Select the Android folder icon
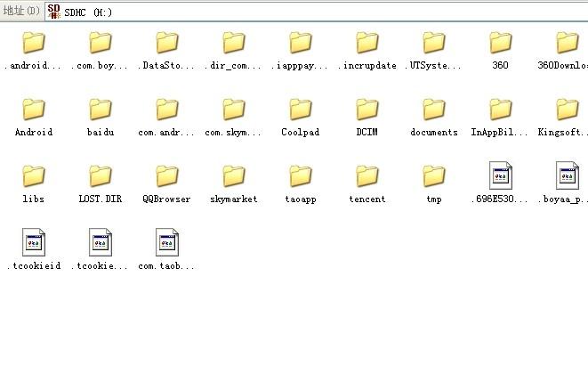Screen dimensions: 588x366 coord(34,110)
